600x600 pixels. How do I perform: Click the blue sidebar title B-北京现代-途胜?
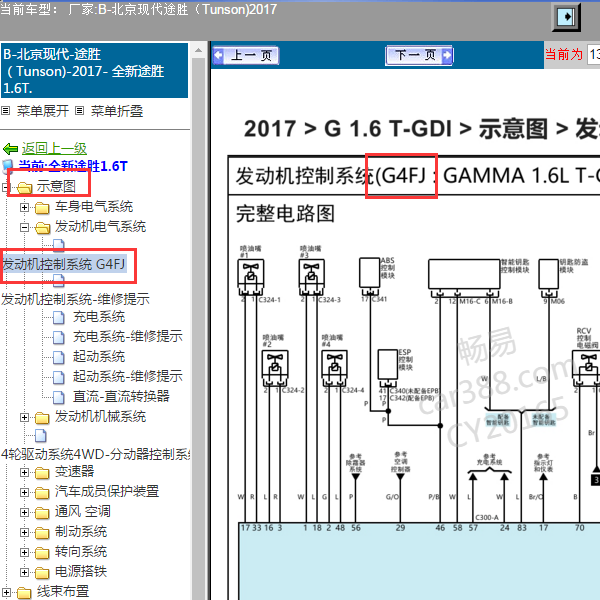click(x=95, y=71)
